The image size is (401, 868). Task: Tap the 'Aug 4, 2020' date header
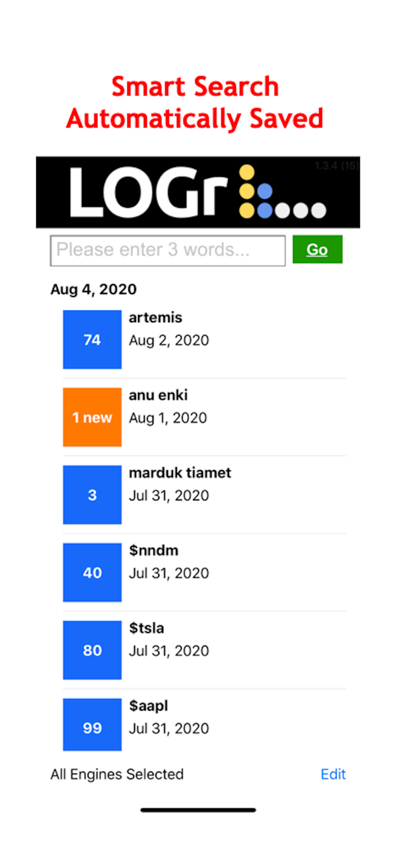pos(93,289)
